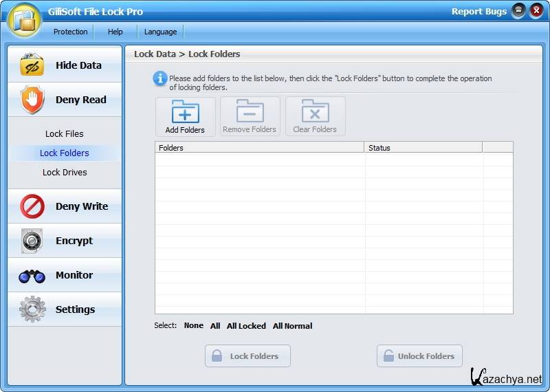550x392 pixels.
Task: Click the Monitor binoculars icon
Action: point(32,276)
